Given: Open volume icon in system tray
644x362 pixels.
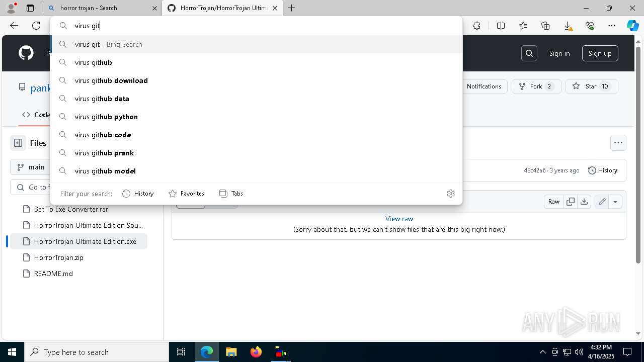Looking at the screenshot, I should 579,352.
